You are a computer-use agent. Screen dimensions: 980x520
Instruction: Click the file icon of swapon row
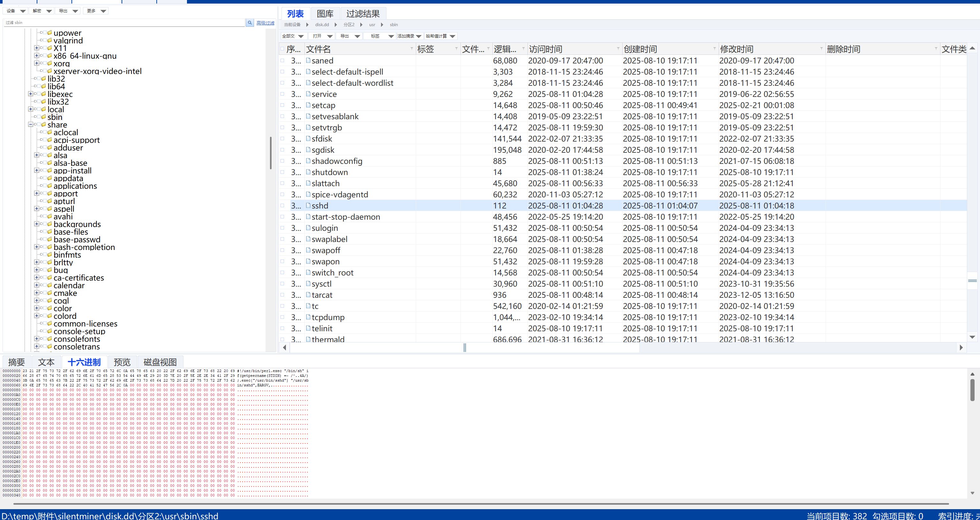[x=308, y=261]
